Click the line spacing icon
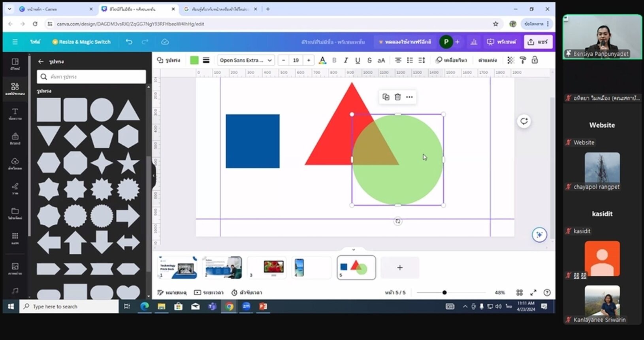The image size is (644, 340). pyautogui.click(x=422, y=60)
